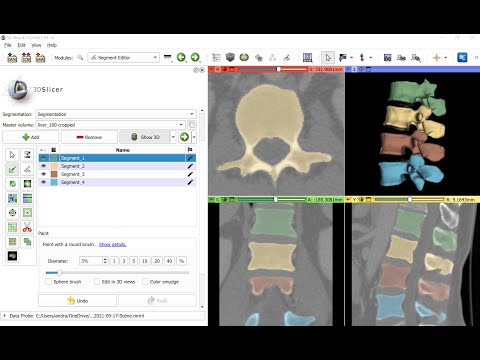
Task: Open the green Models module icon
Action: coord(244,58)
